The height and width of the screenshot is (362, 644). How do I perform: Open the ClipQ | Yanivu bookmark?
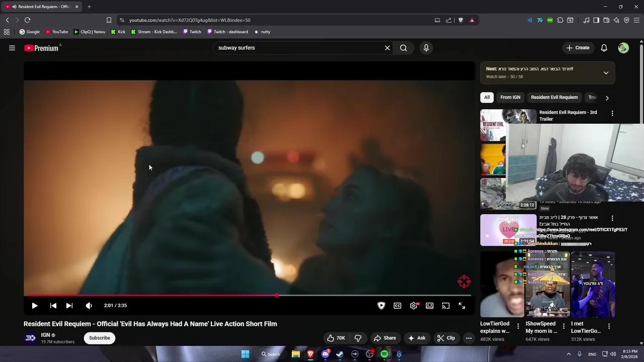pos(90,32)
